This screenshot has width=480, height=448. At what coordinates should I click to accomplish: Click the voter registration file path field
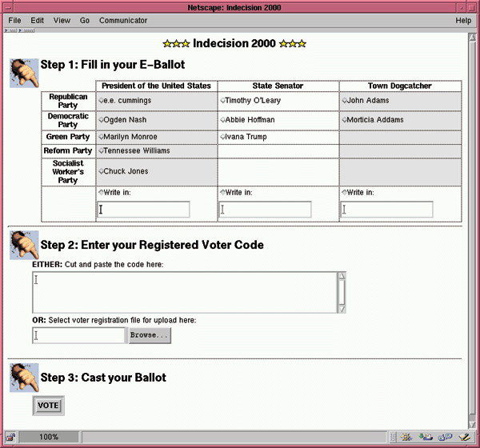(78, 335)
